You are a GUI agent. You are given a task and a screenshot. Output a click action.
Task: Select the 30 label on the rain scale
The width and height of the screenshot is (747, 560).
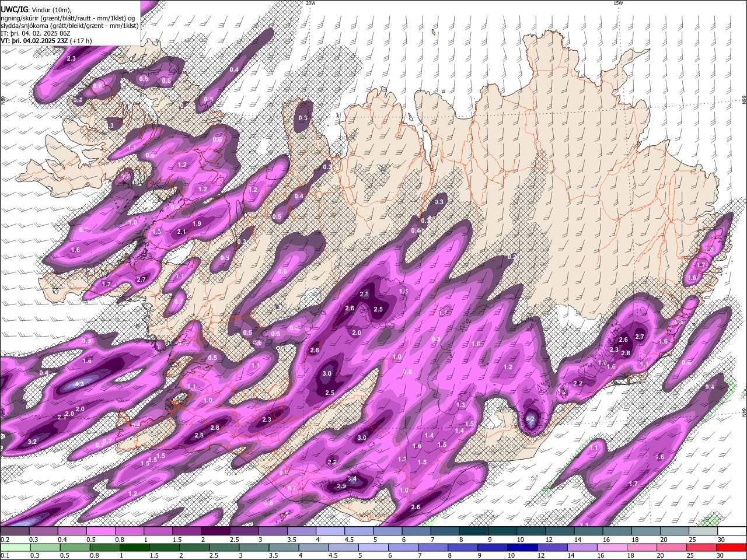[720, 555]
